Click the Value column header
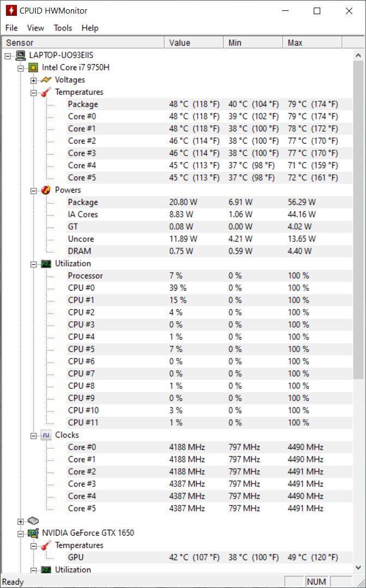366x588 pixels. [x=193, y=42]
